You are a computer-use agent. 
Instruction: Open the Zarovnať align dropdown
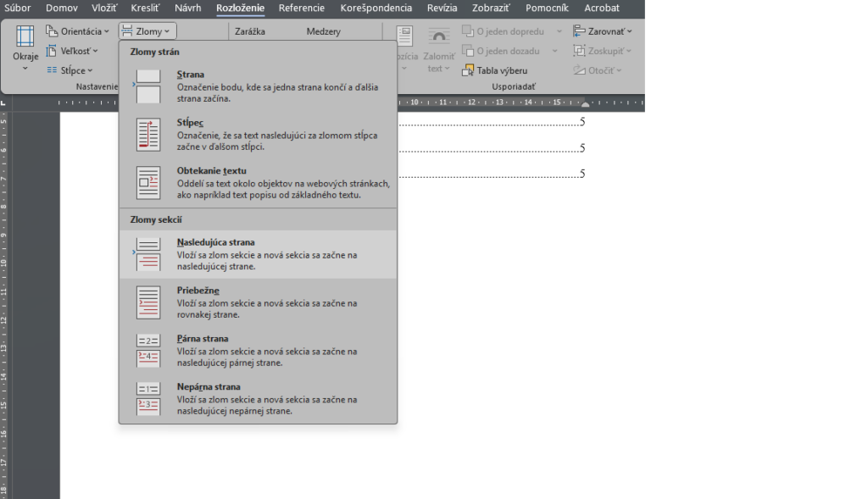point(603,31)
